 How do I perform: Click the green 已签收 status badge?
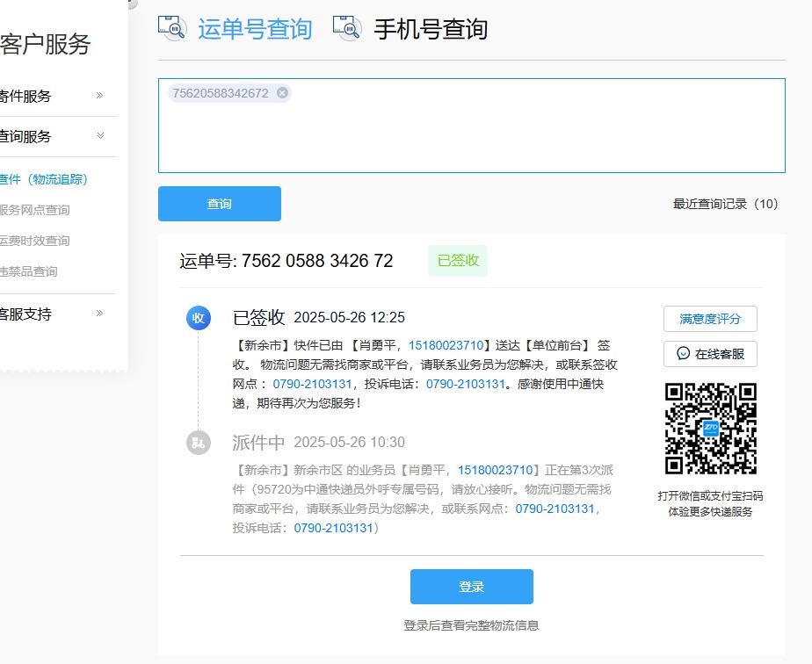pos(458,260)
